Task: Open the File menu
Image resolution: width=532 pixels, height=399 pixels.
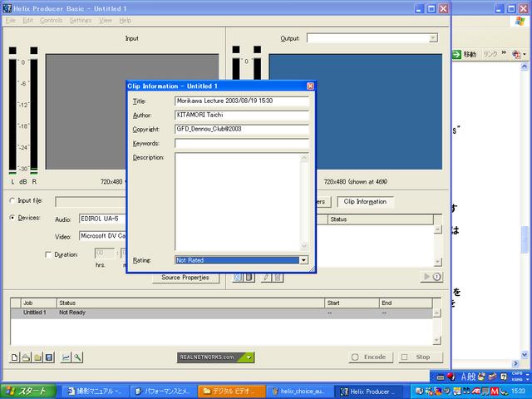Action: click(x=11, y=20)
